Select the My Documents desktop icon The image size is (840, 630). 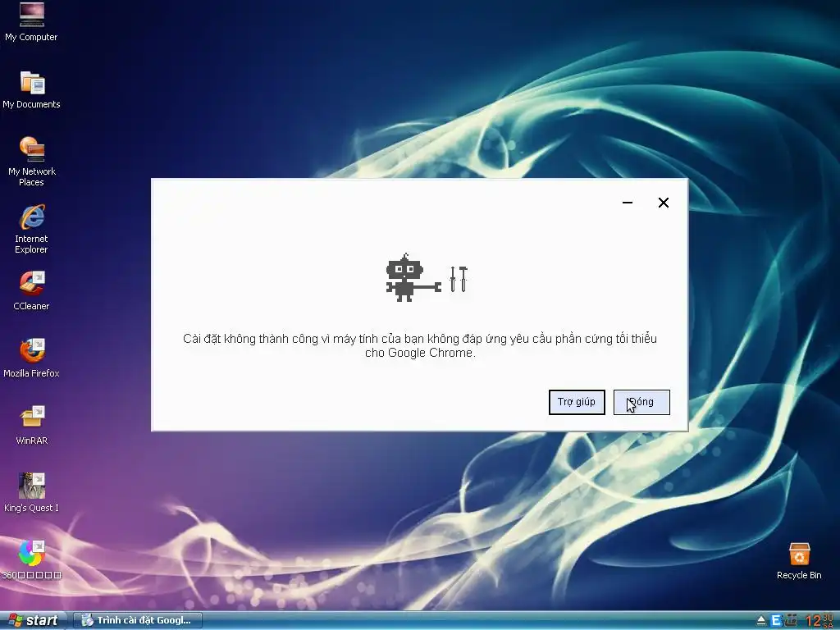pos(32,89)
